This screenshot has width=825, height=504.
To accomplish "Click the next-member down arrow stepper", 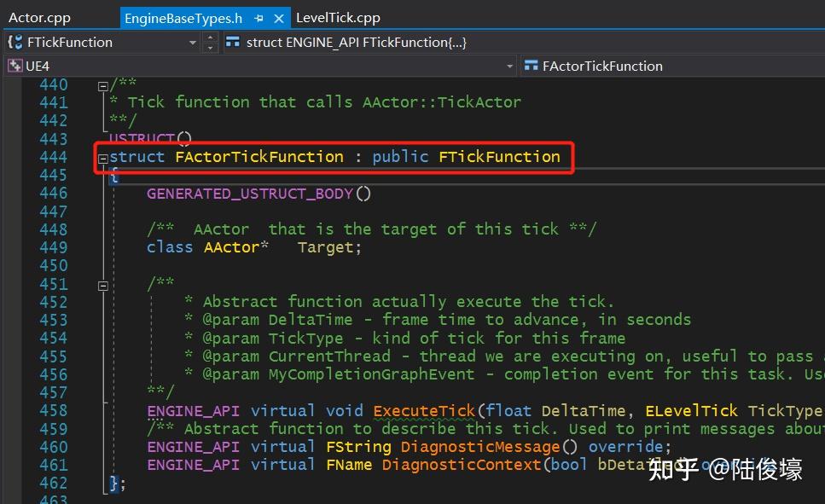I will 210,46.
